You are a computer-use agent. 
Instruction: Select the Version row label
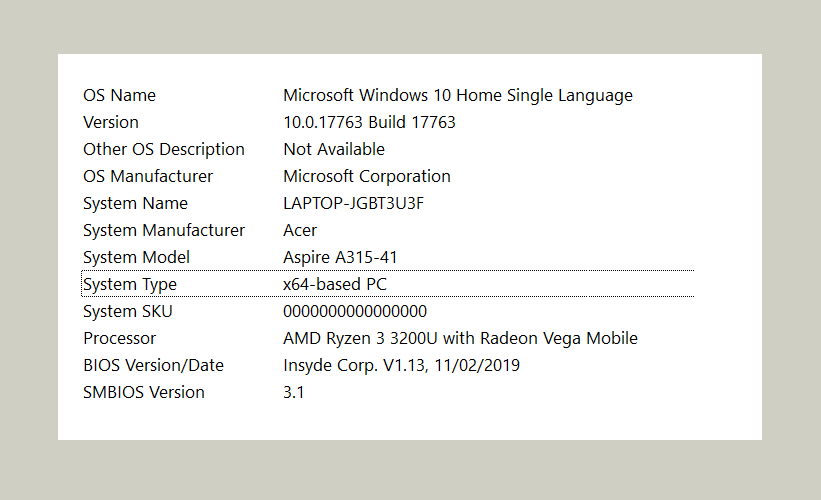111,122
